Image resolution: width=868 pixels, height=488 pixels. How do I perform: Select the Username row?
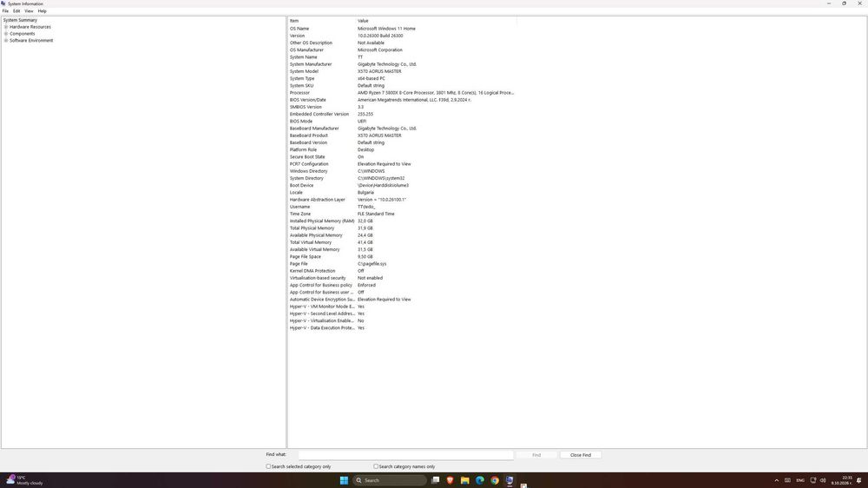[x=403, y=207]
